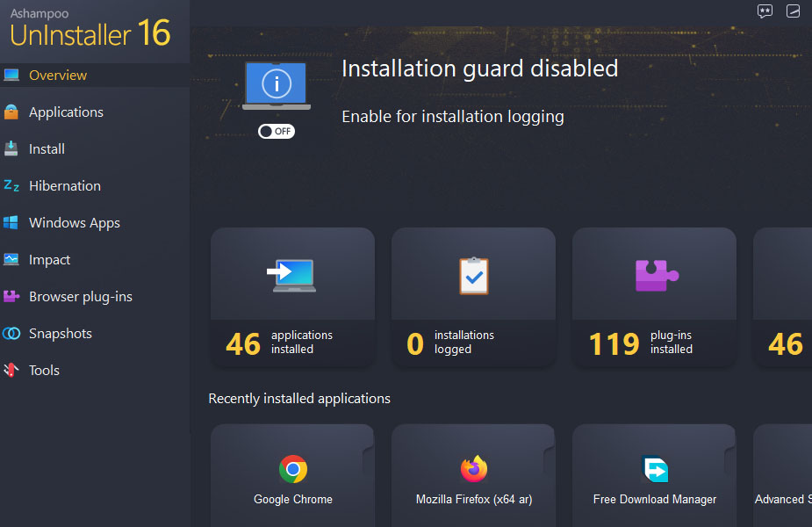Click the partially visible fourth 46 tile
The width and height of the screenshot is (812, 527).
coord(782,298)
